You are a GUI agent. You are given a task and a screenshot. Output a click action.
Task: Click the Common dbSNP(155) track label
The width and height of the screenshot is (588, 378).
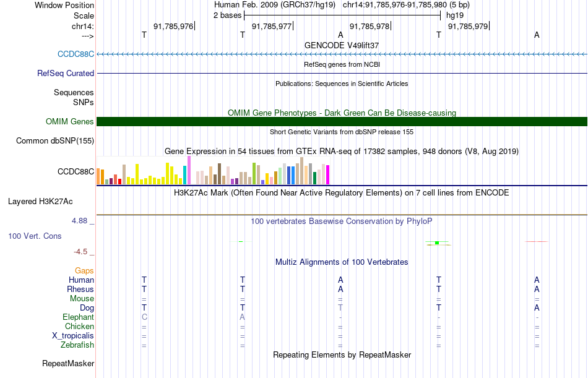click(x=55, y=140)
